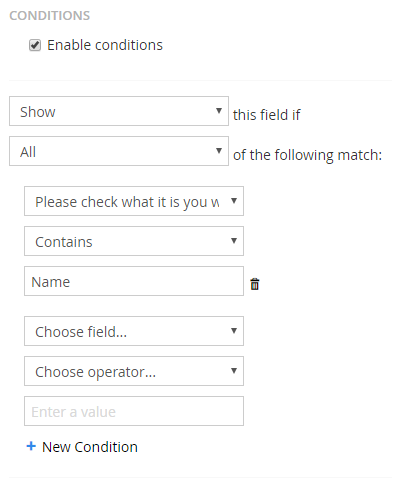Click the CONDITIONS section heading
Screen dimensions: 398x482
50,16
